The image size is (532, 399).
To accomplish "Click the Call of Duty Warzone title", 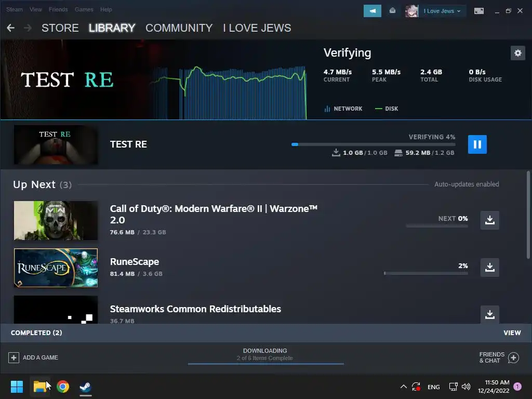I will [214, 214].
